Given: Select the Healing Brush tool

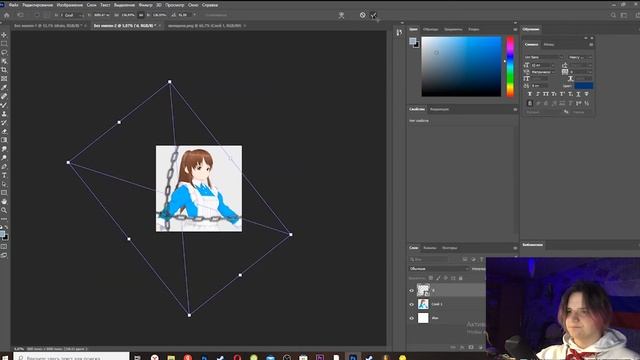Looking at the screenshot, I should pyautogui.click(x=4, y=96).
